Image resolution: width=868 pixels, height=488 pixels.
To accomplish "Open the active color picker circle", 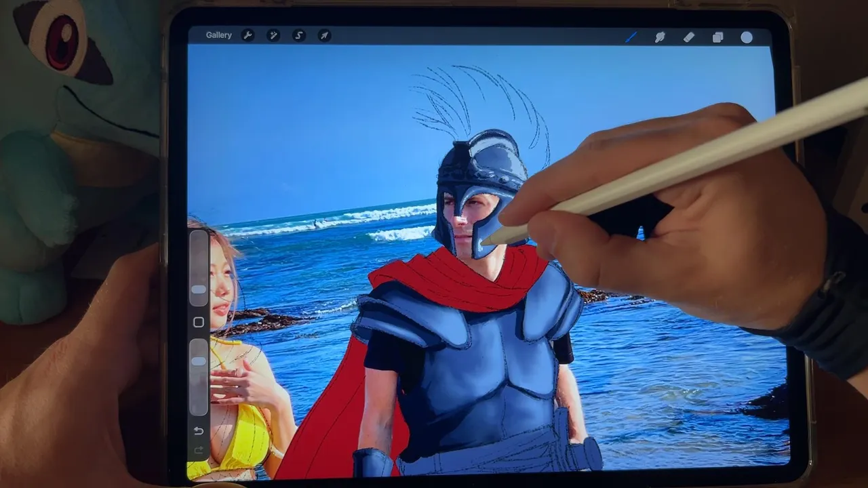I will 747,37.
